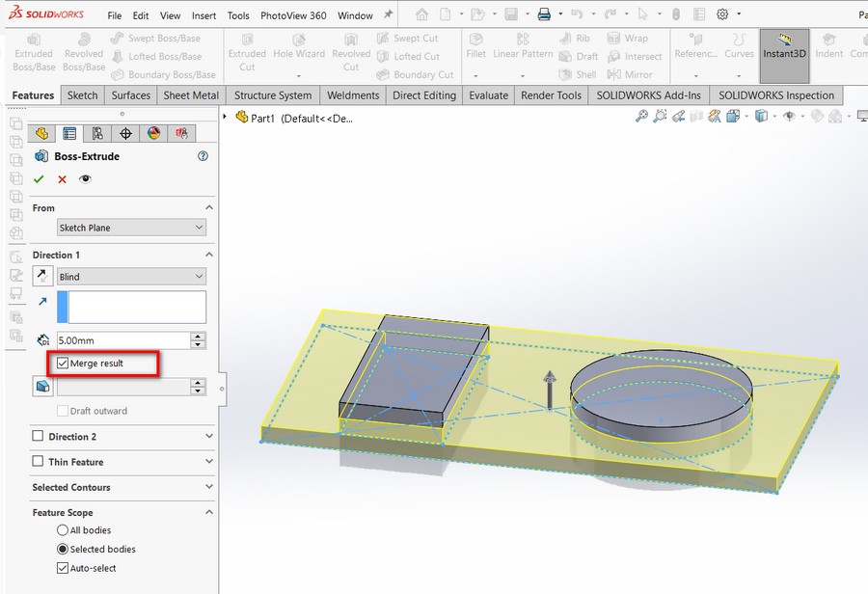This screenshot has height=594, width=868.
Task: Click the Revolved Boss/Base tool
Action: pyautogui.click(x=84, y=53)
